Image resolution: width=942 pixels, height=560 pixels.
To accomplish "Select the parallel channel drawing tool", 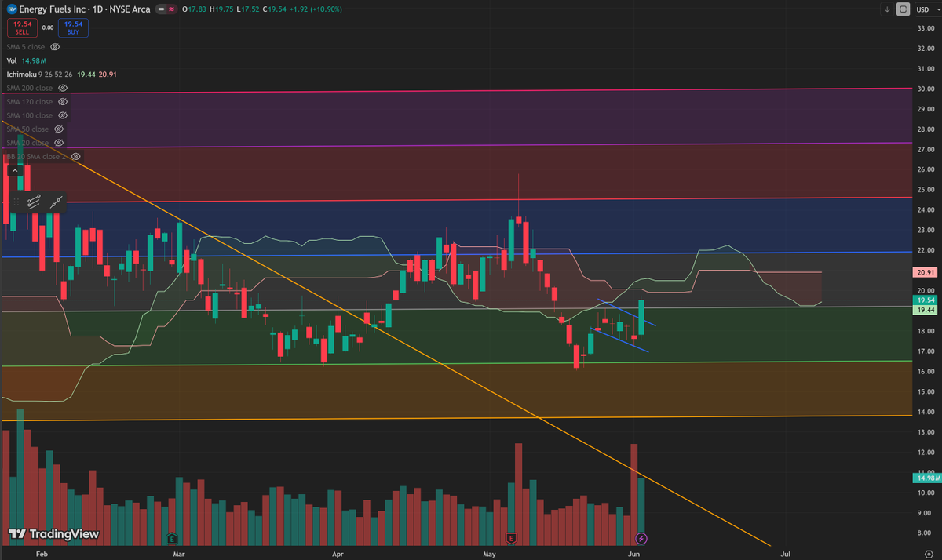I will 34,202.
